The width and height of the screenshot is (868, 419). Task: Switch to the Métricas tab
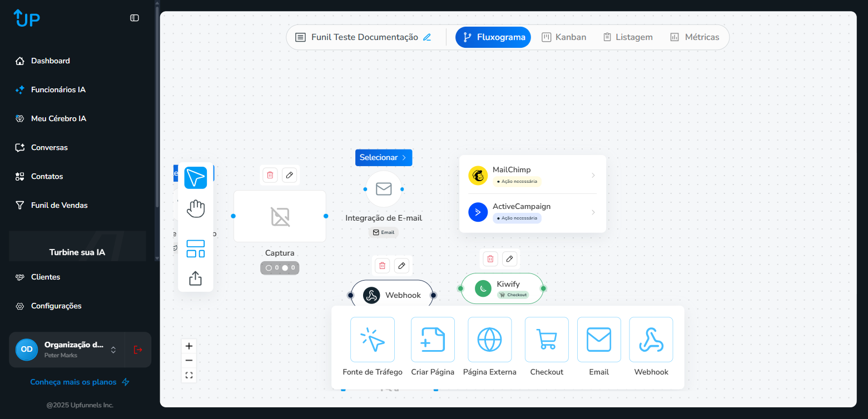[x=695, y=37]
